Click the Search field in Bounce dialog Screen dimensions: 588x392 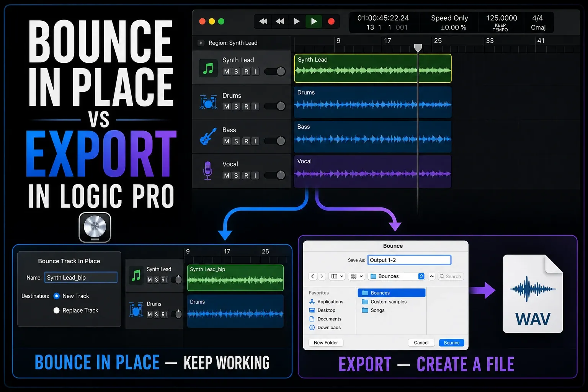[x=451, y=276]
